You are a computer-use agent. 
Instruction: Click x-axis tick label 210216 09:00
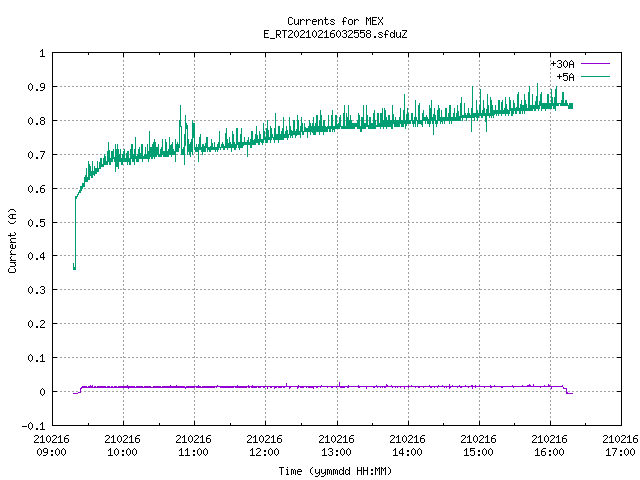(x=51, y=445)
